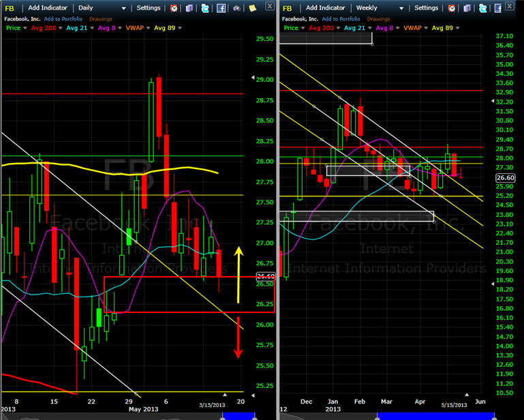The image size is (524, 420).
Task: Click 'May 2013' label on Daily time axis
Action: pyautogui.click(x=143, y=409)
